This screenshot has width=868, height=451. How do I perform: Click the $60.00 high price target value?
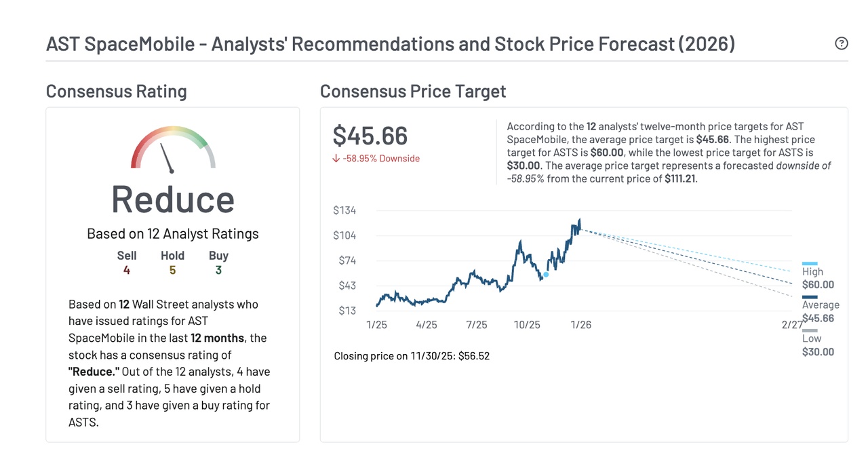(818, 285)
